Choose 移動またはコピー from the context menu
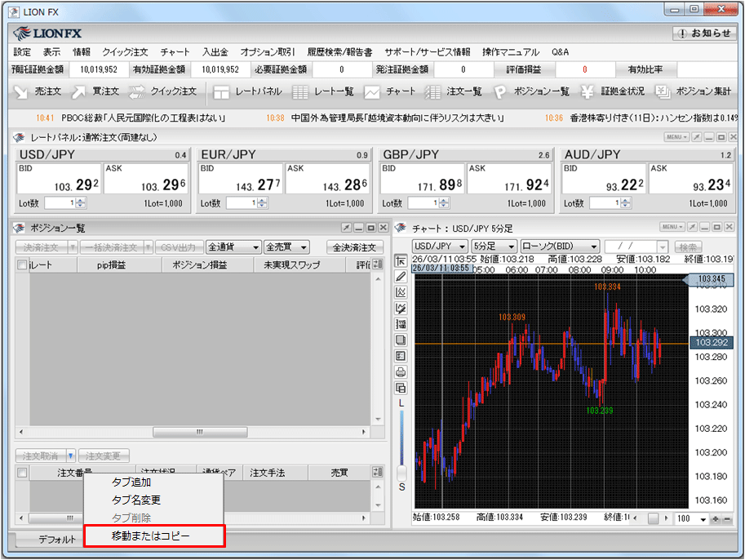 [153, 536]
